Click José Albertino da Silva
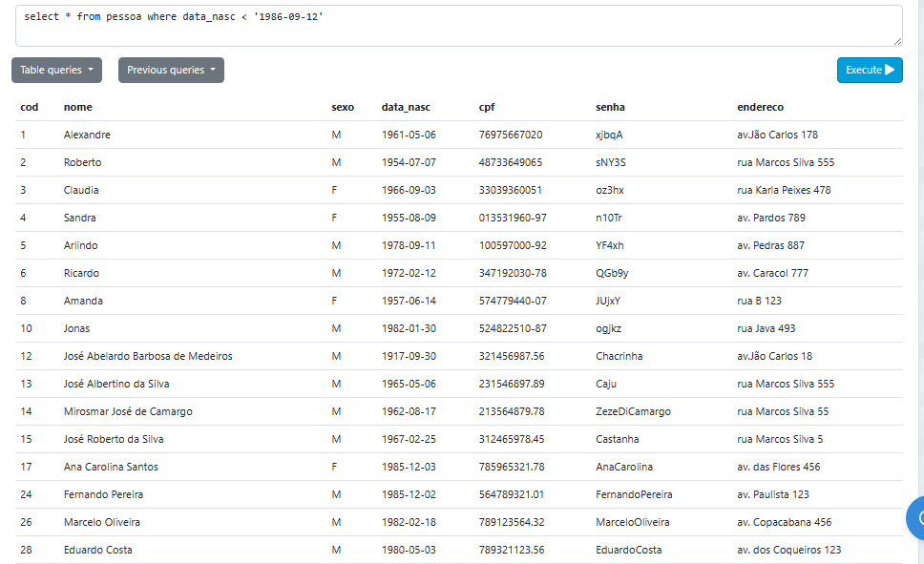The height and width of the screenshot is (564, 924). (116, 385)
